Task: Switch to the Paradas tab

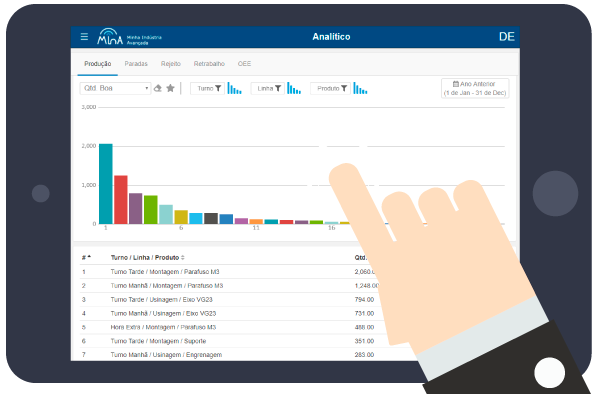Action: (x=136, y=64)
